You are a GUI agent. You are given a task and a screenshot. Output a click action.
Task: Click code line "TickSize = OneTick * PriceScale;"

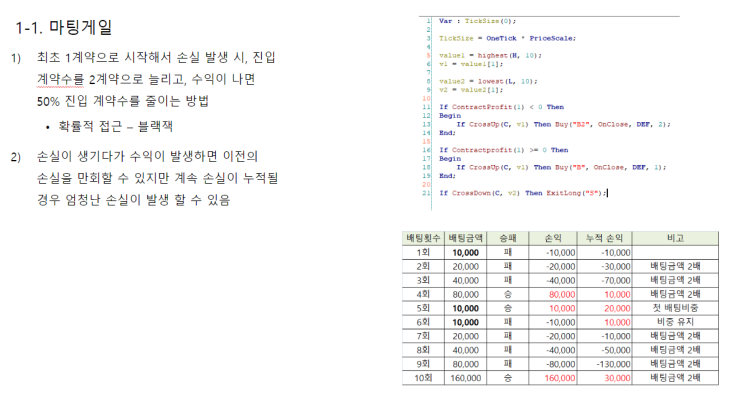(x=507, y=38)
